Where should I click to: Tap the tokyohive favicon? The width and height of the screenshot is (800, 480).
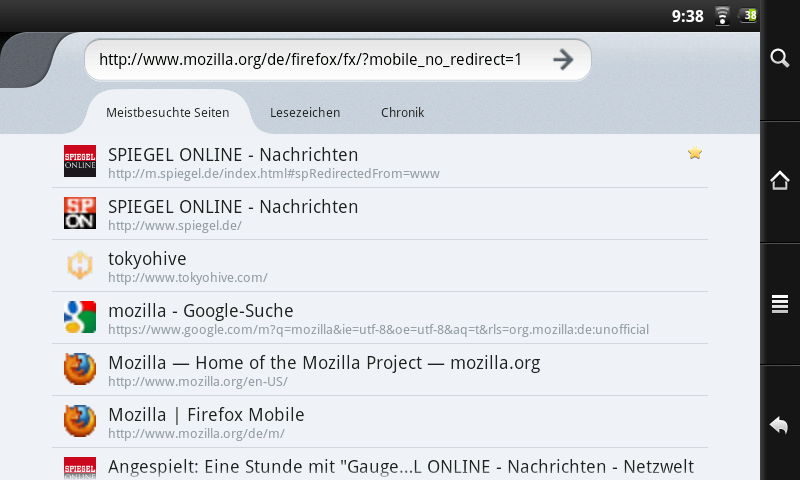click(80, 265)
